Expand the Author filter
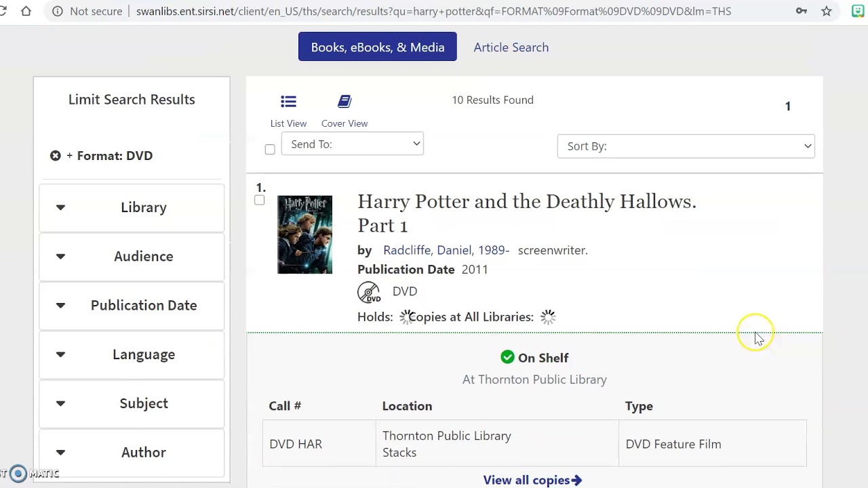This screenshot has height=488, width=868. click(x=132, y=452)
